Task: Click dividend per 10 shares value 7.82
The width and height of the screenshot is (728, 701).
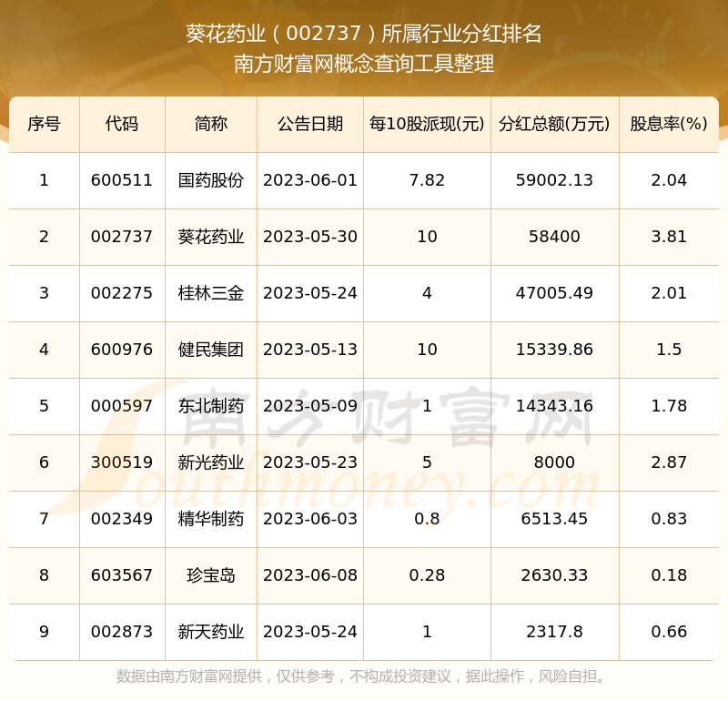Action: click(x=427, y=180)
